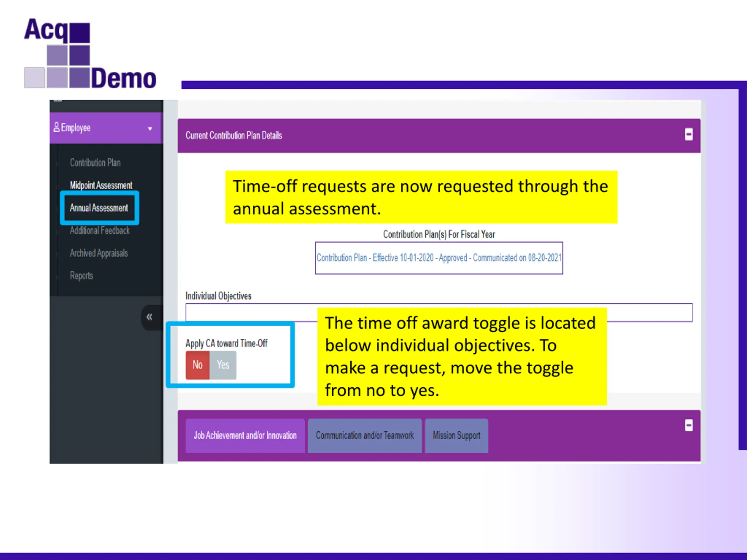
Task: Switch to Job Achievement and/or Innovation tab
Action: pos(245,435)
